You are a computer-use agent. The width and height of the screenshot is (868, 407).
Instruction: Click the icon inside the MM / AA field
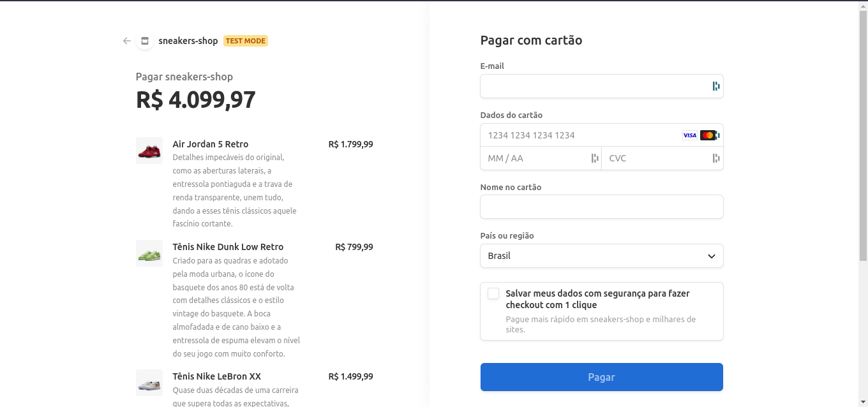594,158
